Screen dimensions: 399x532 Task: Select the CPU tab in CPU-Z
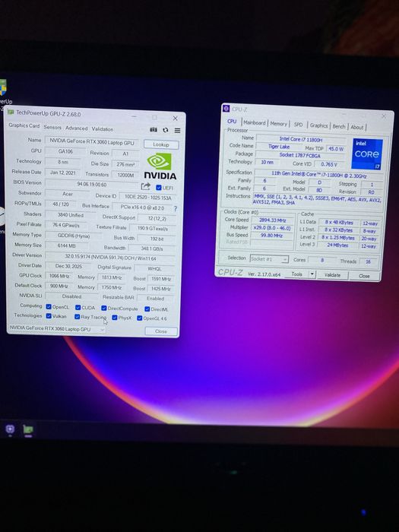point(232,121)
